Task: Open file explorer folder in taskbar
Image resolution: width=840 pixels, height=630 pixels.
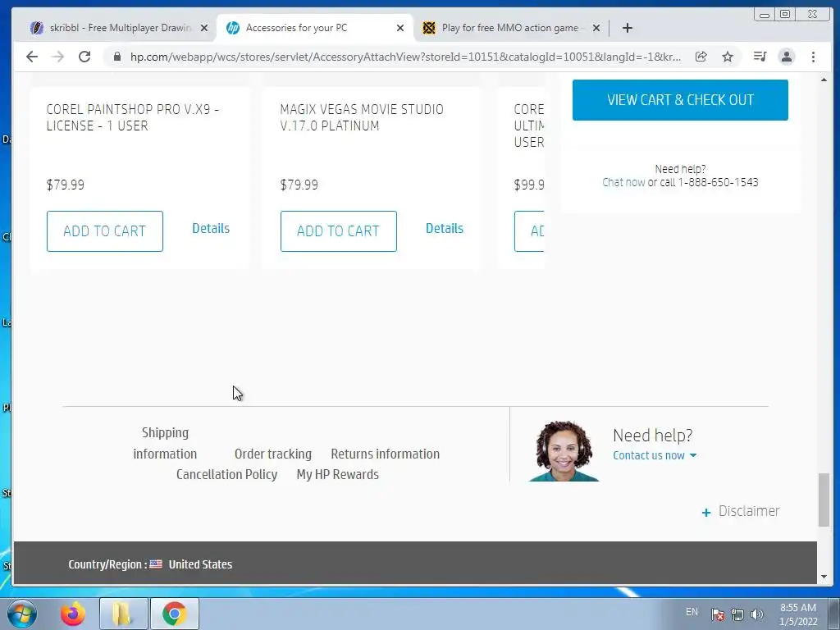Action: click(x=123, y=614)
